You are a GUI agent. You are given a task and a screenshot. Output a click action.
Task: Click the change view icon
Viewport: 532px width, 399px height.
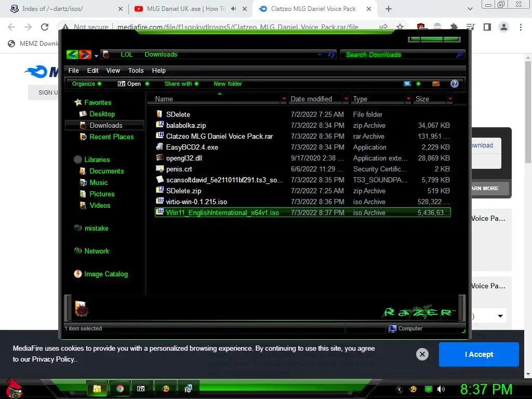[407, 84]
